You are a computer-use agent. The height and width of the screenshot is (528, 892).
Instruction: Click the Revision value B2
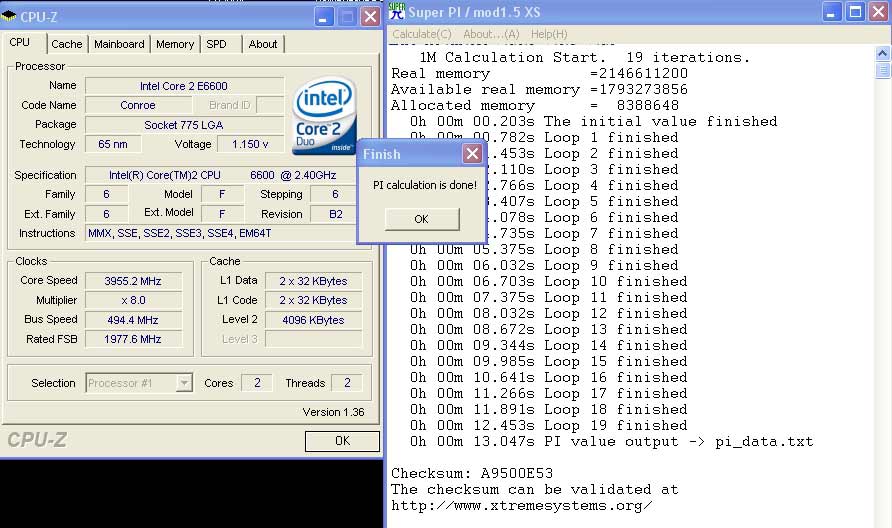click(x=336, y=214)
